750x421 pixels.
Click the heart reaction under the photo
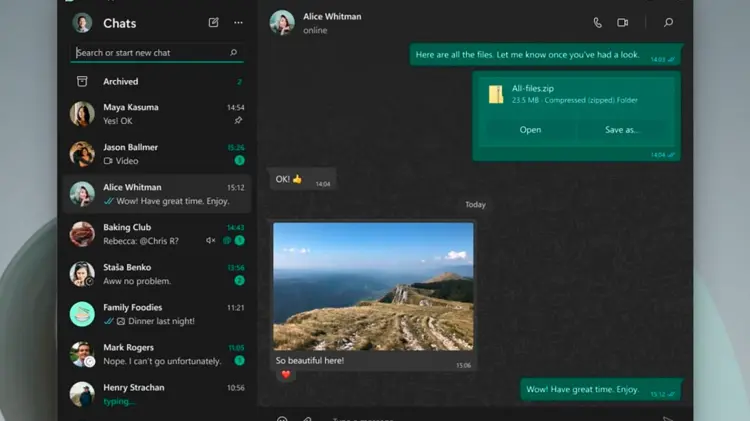[x=285, y=375]
